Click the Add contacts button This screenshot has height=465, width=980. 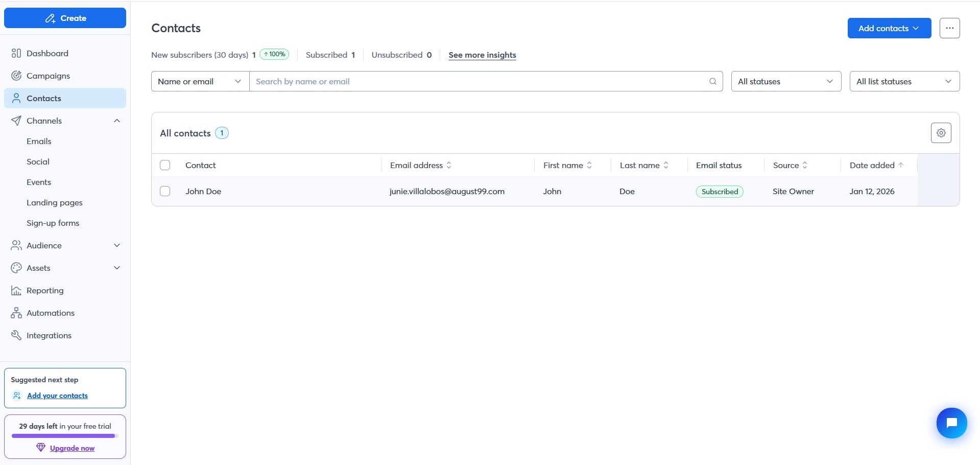(x=889, y=28)
